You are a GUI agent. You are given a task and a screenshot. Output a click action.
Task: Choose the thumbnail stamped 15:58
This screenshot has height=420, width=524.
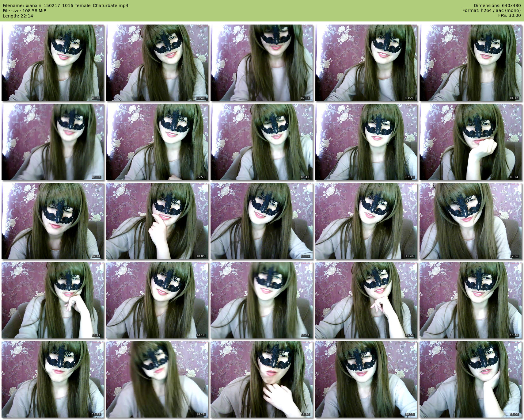(366, 300)
